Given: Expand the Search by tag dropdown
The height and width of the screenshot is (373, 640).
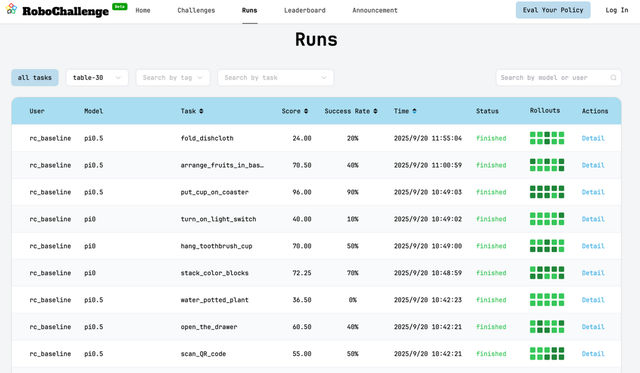Looking at the screenshot, I should tap(173, 78).
